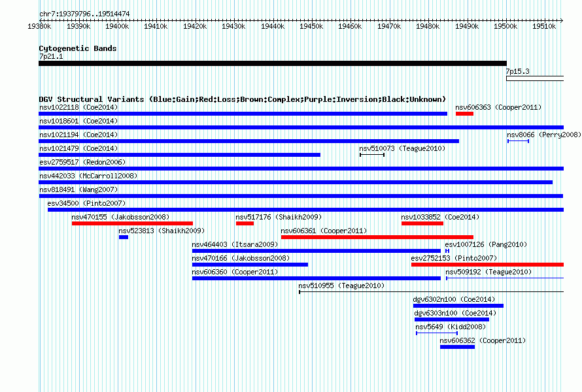
Task: Open variant nsv1018601 (Coe2014) label
Action: pos(78,121)
